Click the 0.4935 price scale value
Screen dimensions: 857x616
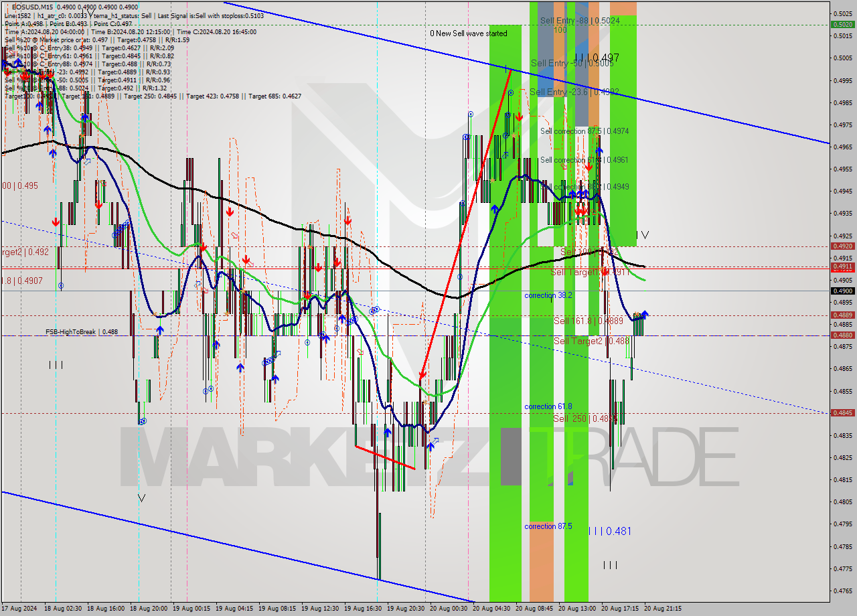click(x=843, y=213)
